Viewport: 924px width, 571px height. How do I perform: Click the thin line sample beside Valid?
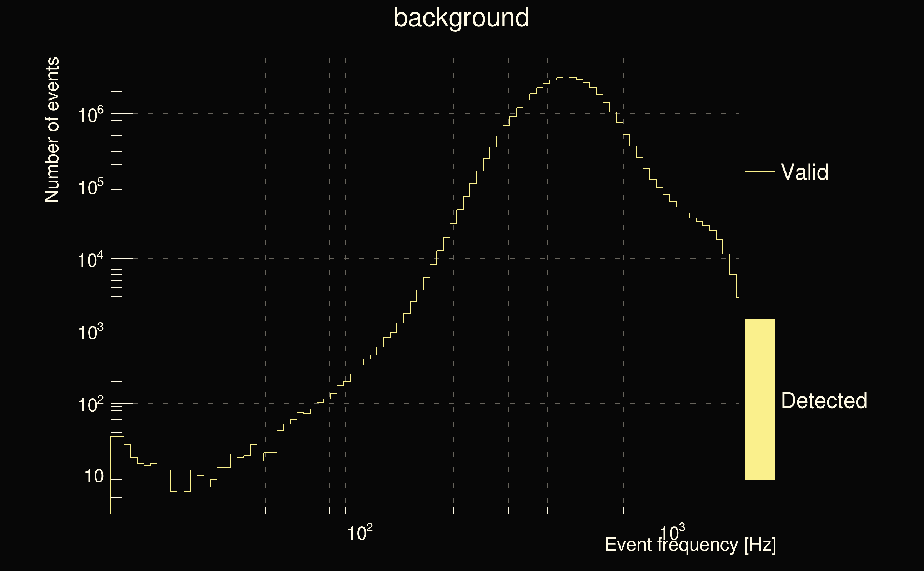click(759, 171)
